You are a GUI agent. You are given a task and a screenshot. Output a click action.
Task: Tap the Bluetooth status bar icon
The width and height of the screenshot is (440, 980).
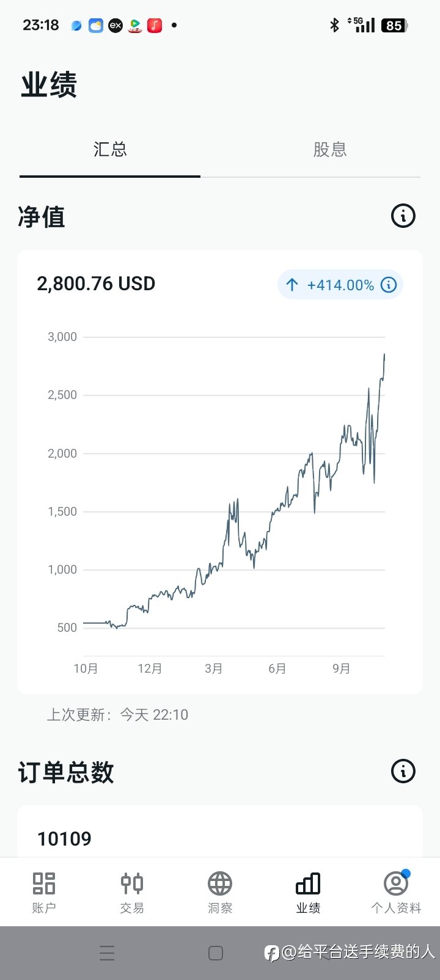click(334, 25)
